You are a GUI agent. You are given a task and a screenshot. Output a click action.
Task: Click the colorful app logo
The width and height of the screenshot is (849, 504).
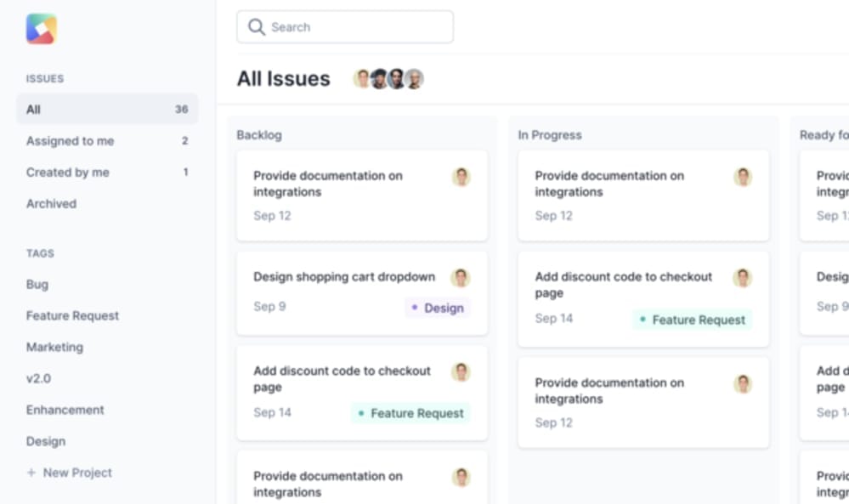click(41, 29)
